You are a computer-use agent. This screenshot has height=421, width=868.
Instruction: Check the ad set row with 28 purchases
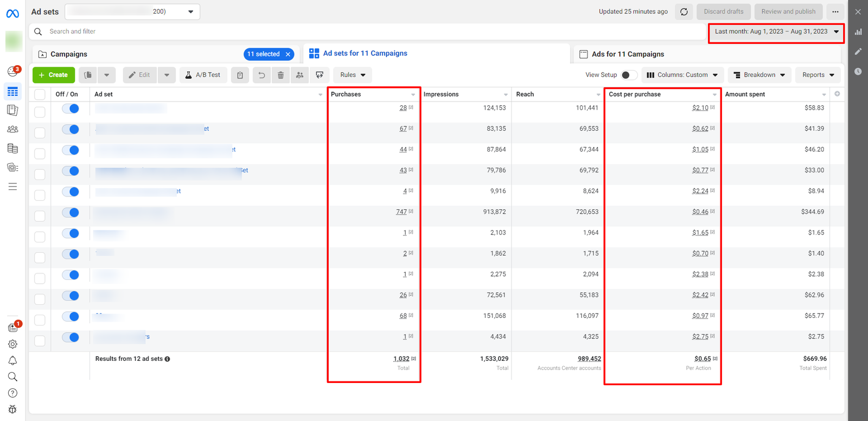40,112
